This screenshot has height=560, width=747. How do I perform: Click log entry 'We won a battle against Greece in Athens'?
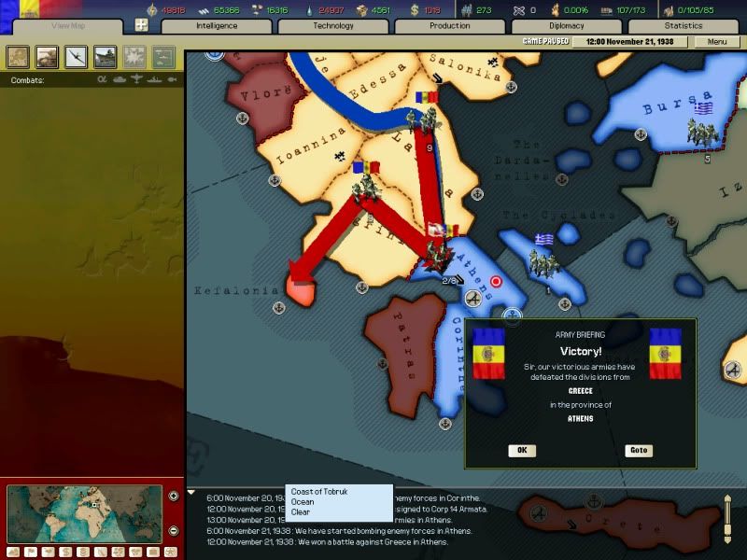[x=328, y=542]
